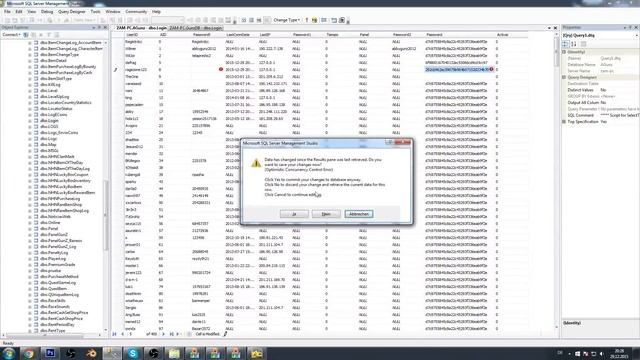
Task: Click the filter icon in Object Explorer toolbar
Action: [x=49, y=35]
